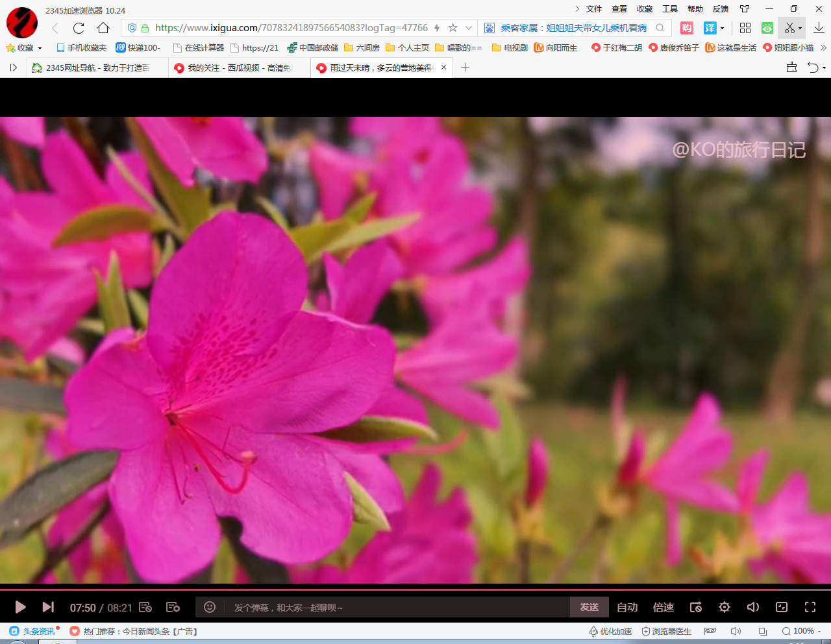This screenshot has height=644, width=831.
Task: Open the emoji picker in the comment bar
Action: (x=210, y=607)
